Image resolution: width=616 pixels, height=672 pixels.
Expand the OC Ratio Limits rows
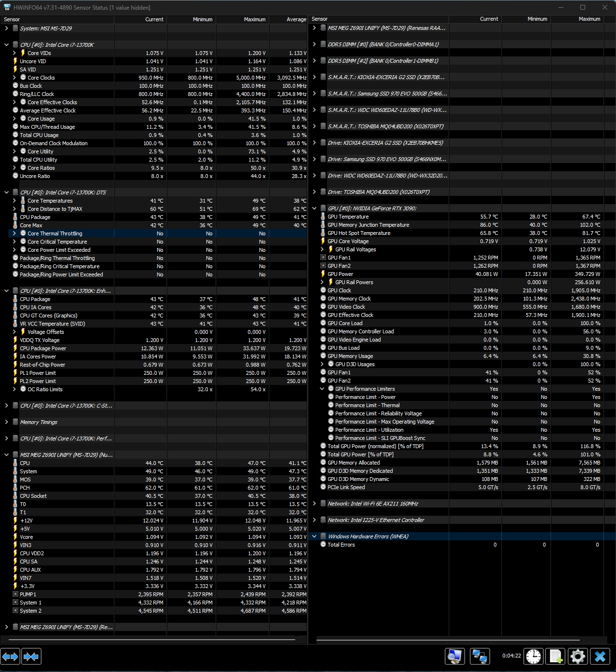click(14, 389)
